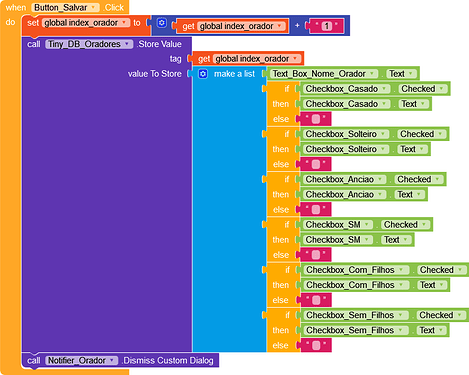Click the number 1 value block
Screen dimensions: 469x375
pyautogui.click(x=327, y=26)
